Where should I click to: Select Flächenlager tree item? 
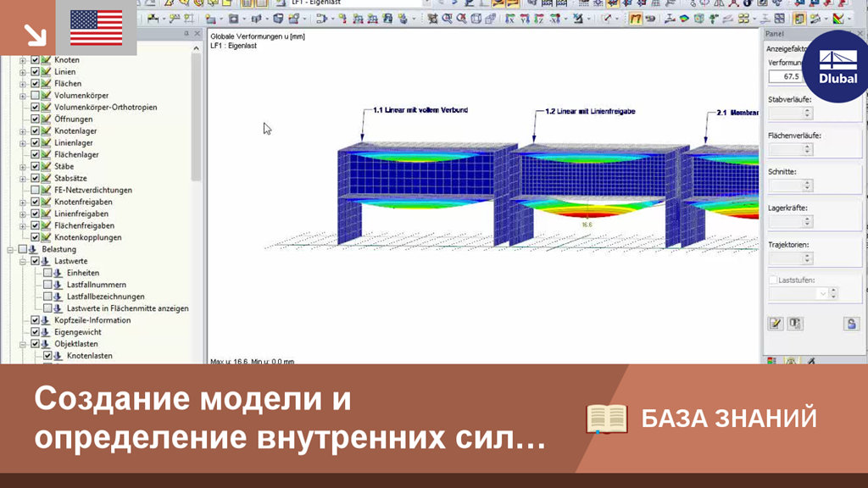pos(76,154)
